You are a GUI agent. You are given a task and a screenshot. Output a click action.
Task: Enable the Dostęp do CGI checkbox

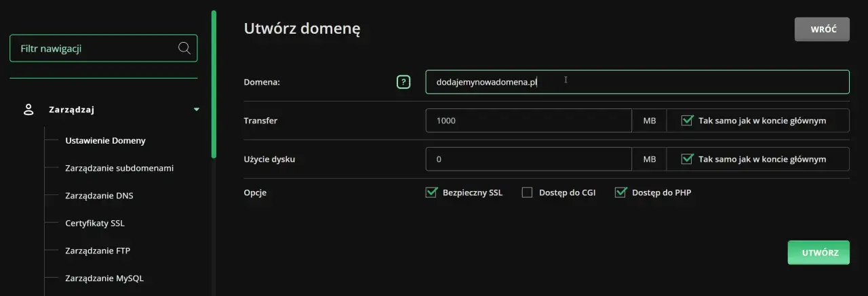[x=527, y=192]
